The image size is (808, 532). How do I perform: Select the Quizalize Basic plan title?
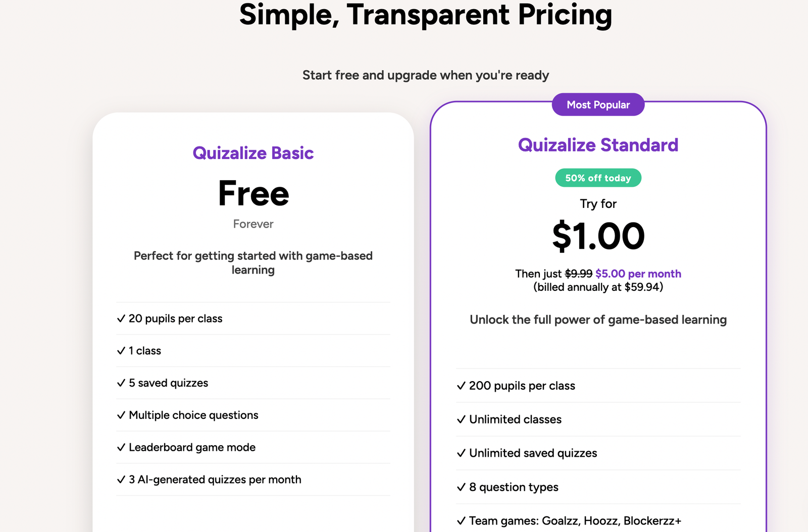tap(253, 153)
